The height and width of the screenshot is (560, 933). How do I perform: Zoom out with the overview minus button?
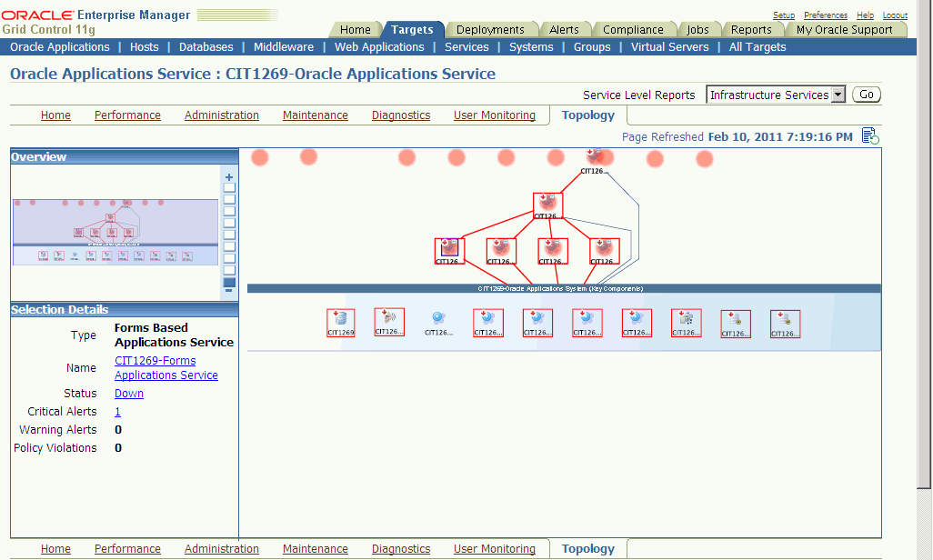click(229, 290)
